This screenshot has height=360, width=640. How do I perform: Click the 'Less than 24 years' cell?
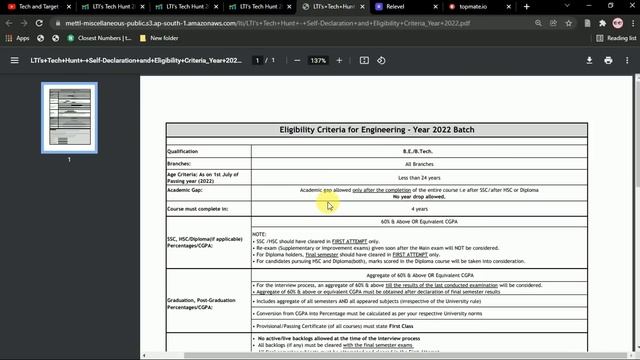point(419,178)
